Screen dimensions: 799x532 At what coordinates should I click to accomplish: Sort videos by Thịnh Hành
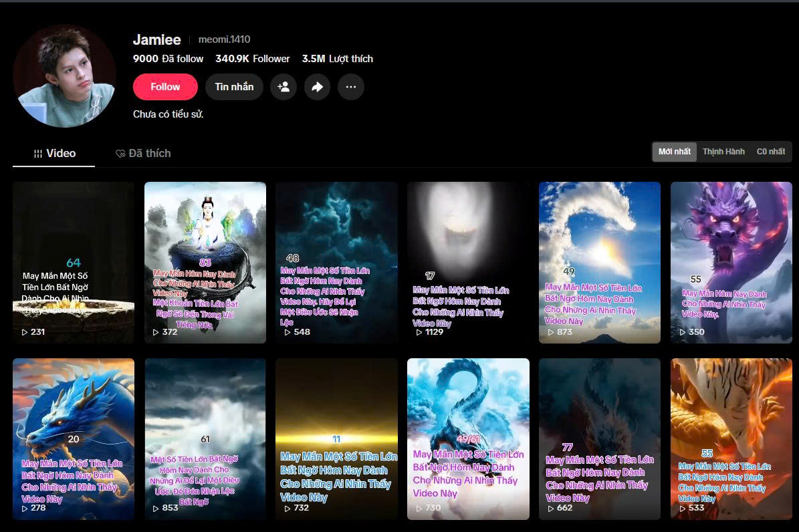723,151
